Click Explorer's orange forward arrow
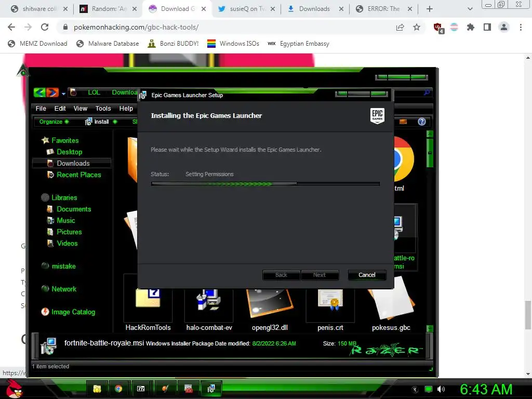The width and height of the screenshot is (532, 399). click(x=52, y=92)
